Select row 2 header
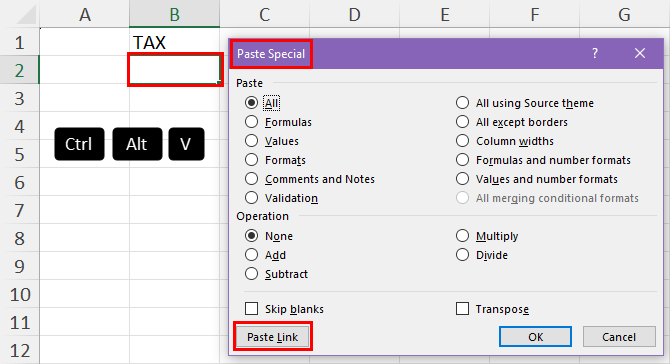Screen dimensions: 670x364 [20, 70]
